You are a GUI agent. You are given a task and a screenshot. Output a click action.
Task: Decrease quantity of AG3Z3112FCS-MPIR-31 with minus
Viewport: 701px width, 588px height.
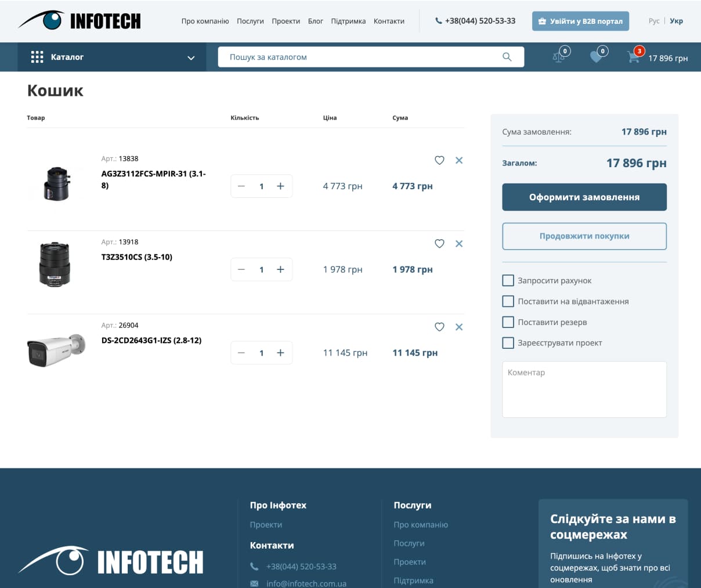click(x=241, y=186)
